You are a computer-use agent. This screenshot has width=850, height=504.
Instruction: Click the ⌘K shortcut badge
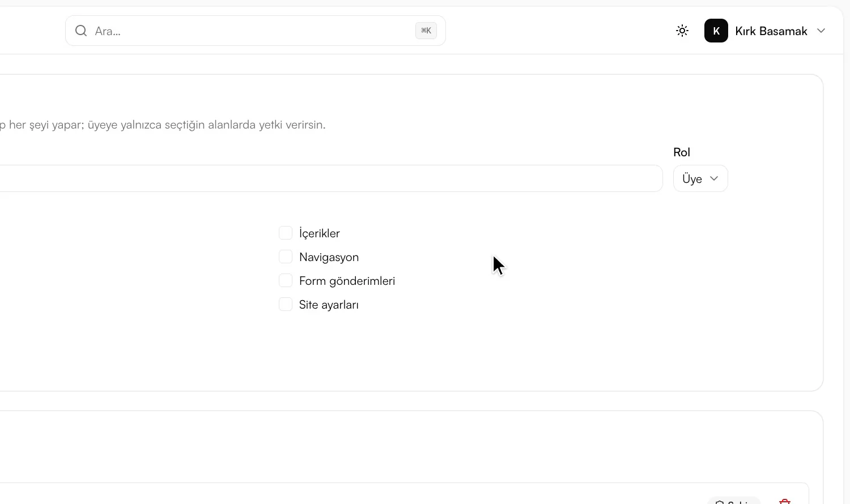pyautogui.click(x=426, y=31)
